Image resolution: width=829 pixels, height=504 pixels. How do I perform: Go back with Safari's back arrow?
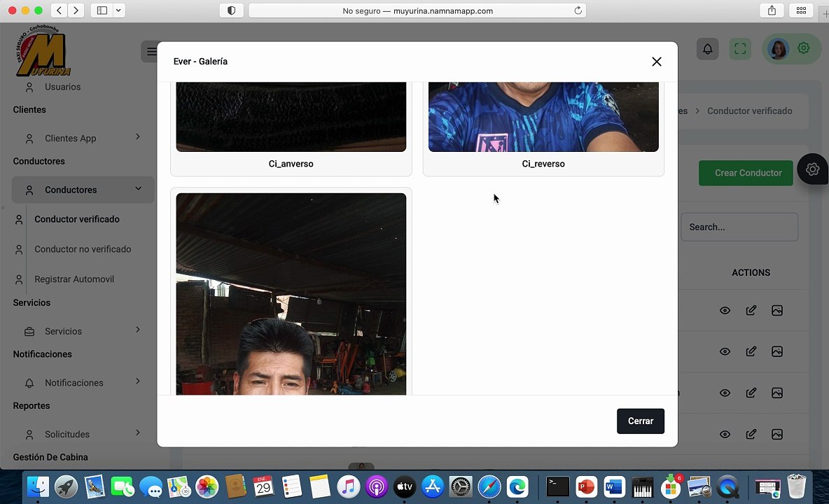click(x=60, y=10)
